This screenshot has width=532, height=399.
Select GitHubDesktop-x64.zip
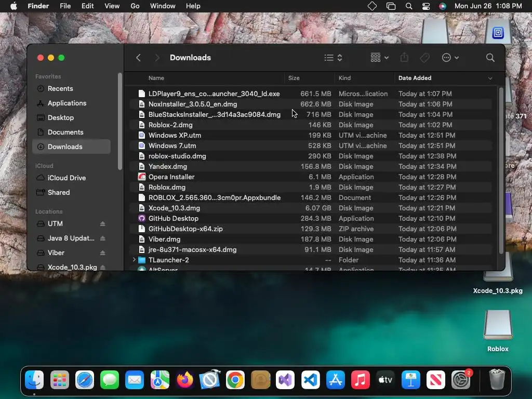tap(311, 229)
